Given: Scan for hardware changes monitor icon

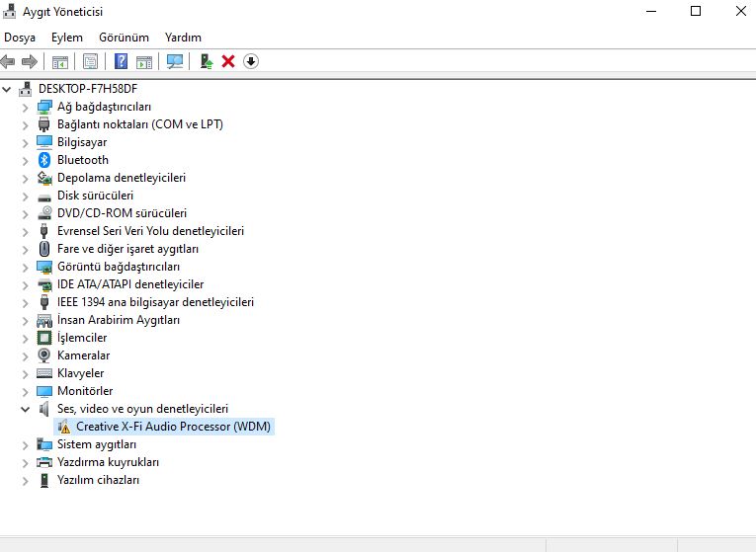Looking at the screenshot, I should (x=175, y=61).
